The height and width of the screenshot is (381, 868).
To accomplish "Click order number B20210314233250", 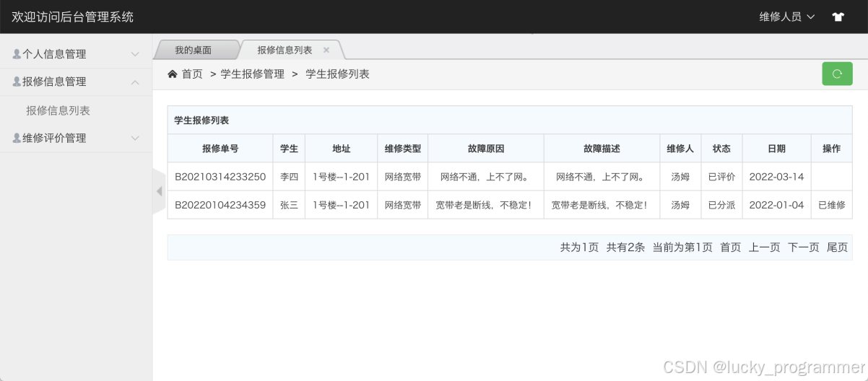I will 220,176.
